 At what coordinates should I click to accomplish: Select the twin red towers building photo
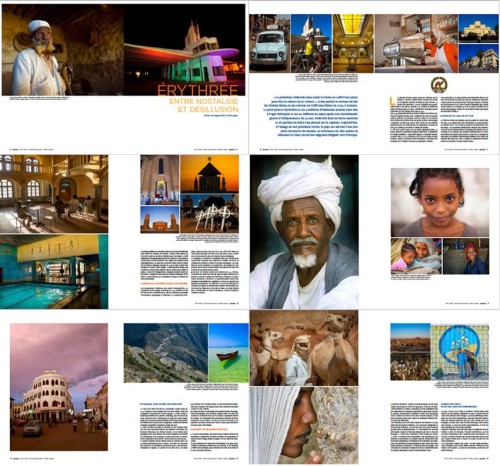[160, 219]
